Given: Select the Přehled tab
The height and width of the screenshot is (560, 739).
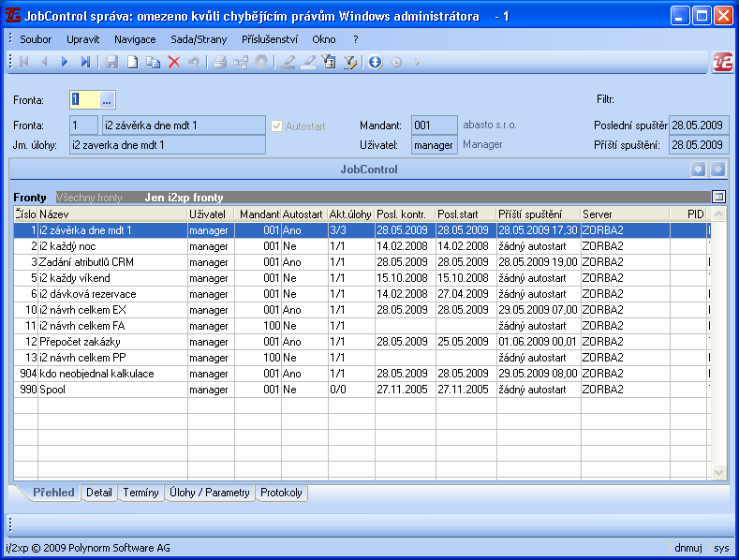Looking at the screenshot, I should 53,493.
